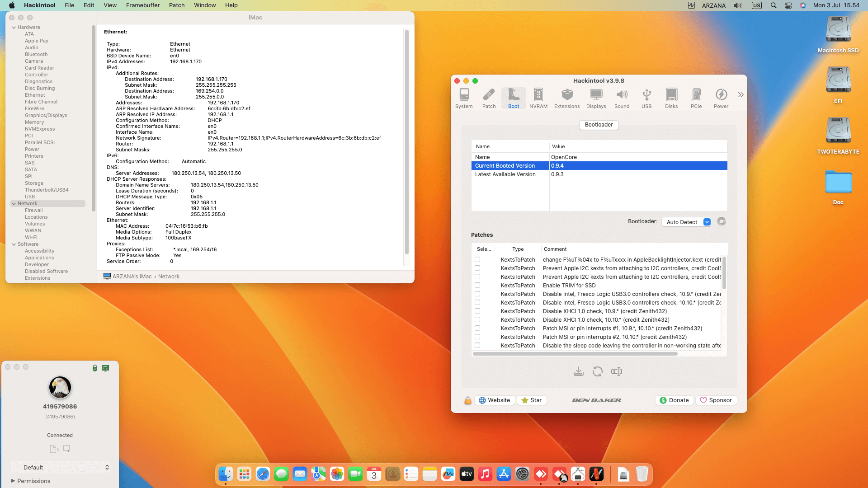Expand the Permissions disclosure triangle
This screenshot has height=488, width=868.
click(x=13, y=481)
